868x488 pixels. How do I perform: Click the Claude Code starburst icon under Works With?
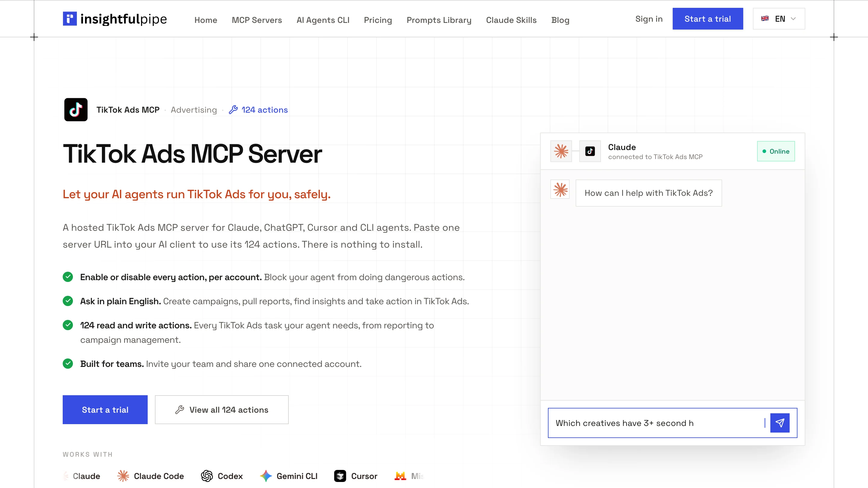(x=123, y=476)
